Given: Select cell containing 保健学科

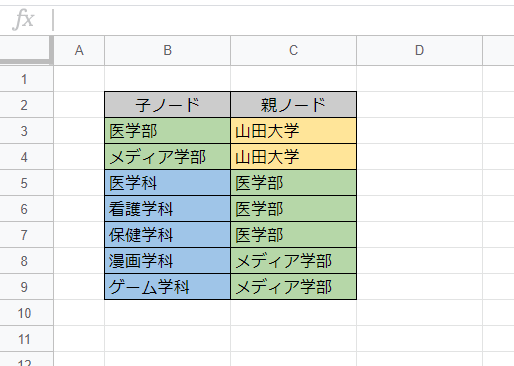Looking at the screenshot, I should [167, 235].
